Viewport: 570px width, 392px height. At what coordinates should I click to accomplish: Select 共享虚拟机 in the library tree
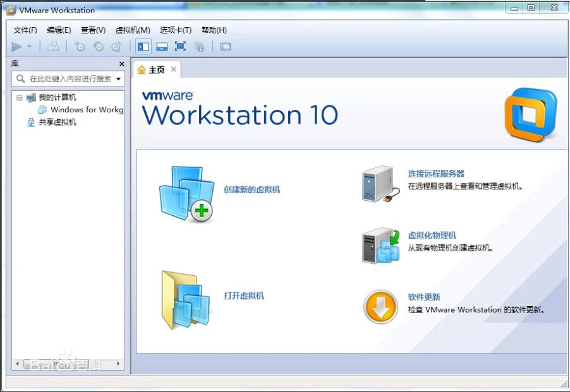[58, 122]
